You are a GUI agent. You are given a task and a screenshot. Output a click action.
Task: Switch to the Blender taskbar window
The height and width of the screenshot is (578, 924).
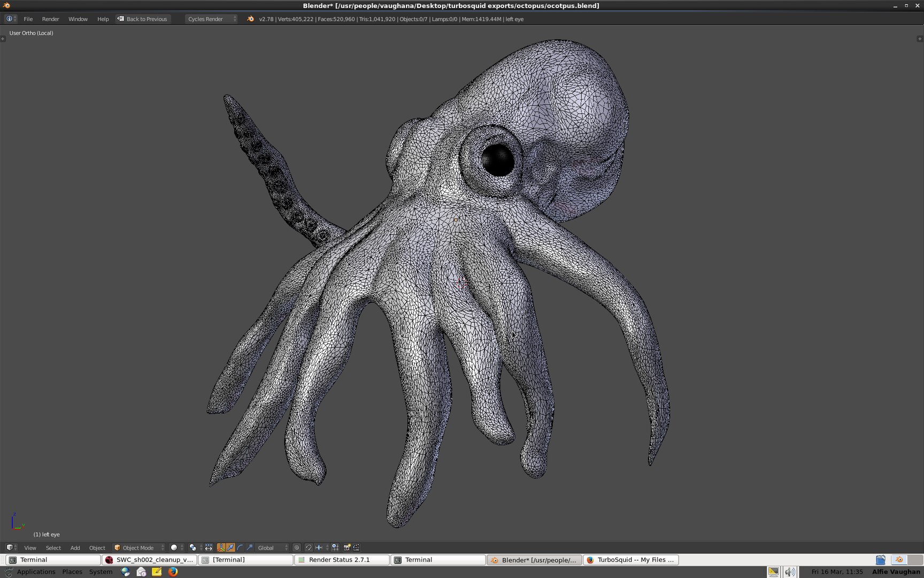534,560
